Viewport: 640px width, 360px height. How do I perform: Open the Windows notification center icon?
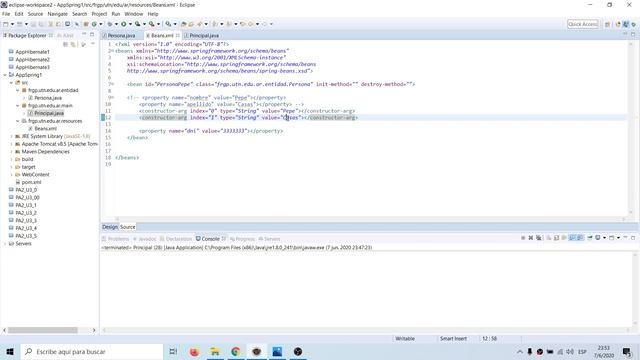(627, 351)
